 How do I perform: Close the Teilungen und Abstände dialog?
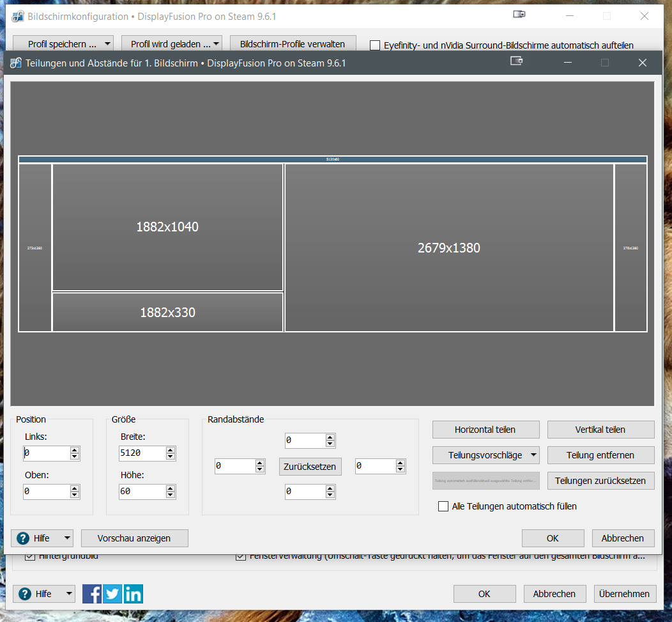click(643, 63)
